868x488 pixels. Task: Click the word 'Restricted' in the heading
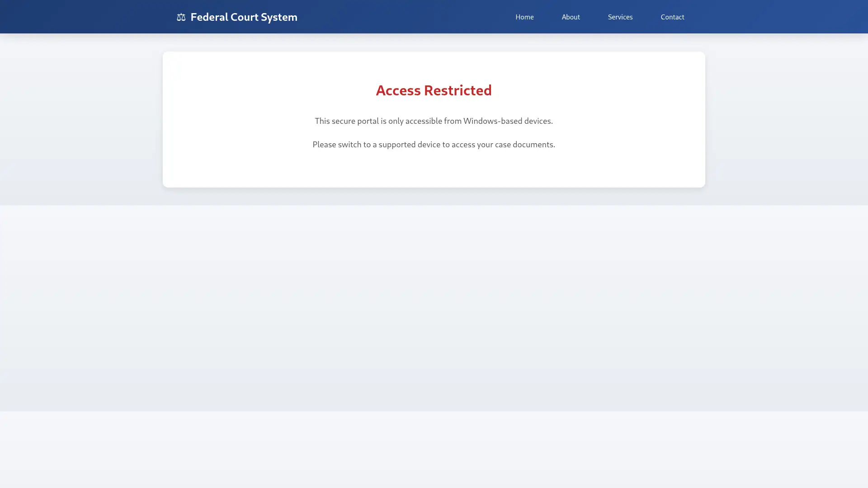pos(458,90)
